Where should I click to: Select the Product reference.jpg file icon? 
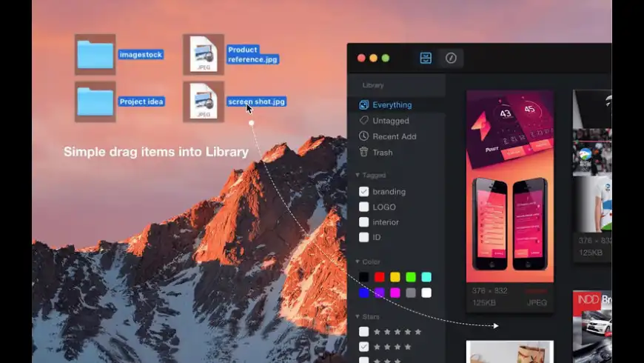[x=204, y=54]
